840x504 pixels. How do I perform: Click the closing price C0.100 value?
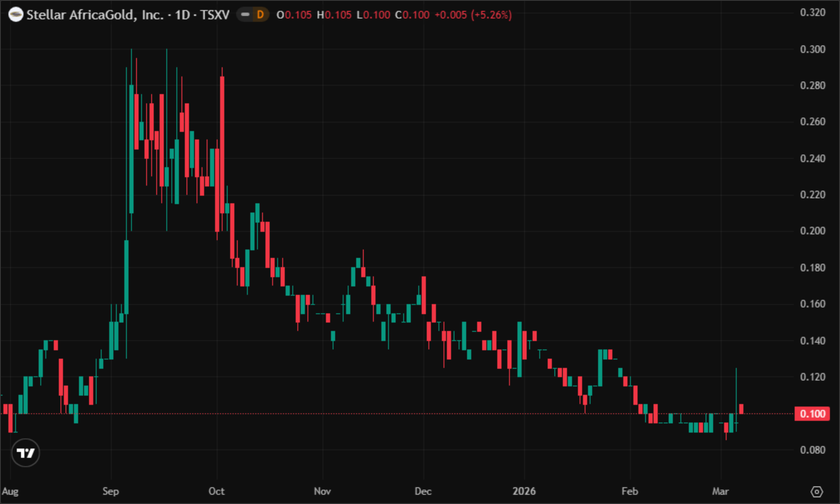412,15
